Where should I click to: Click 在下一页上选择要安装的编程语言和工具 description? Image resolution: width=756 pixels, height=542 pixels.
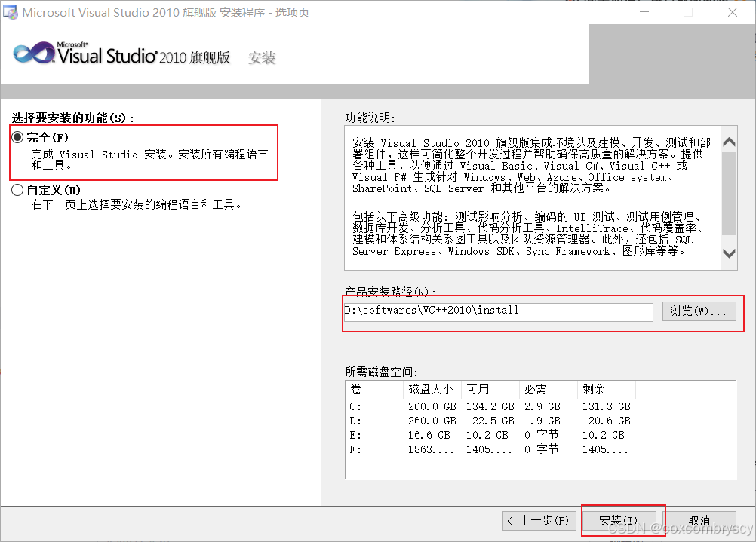pos(137,205)
